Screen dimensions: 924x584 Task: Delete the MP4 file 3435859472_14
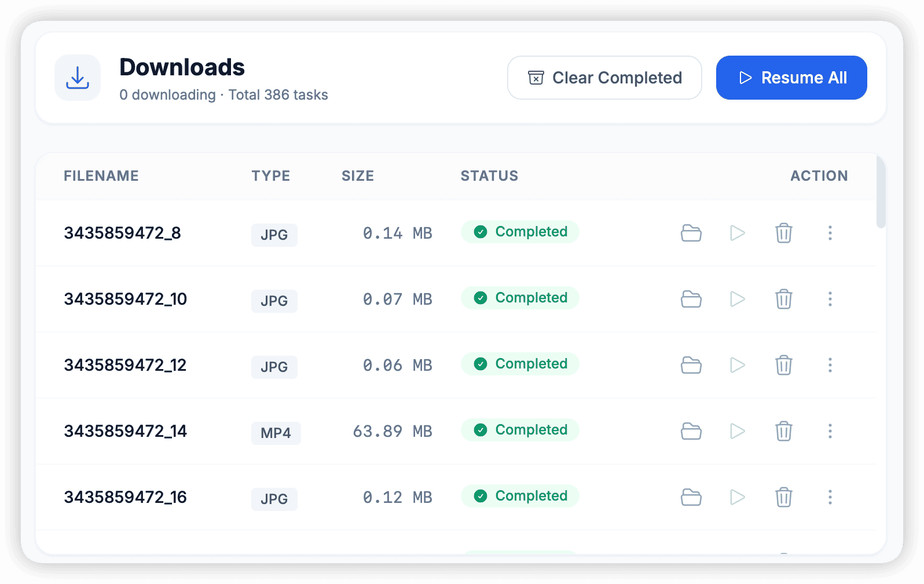(784, 431)
